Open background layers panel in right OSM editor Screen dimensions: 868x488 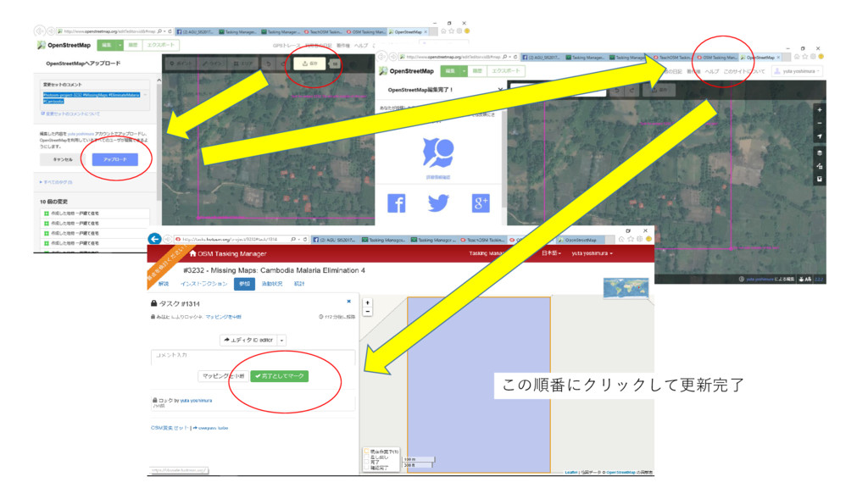coord(820,152)
